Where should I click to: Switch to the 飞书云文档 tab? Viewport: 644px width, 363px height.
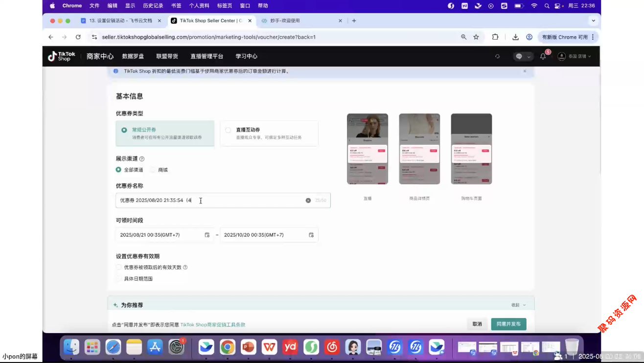(x=120, y=21)
